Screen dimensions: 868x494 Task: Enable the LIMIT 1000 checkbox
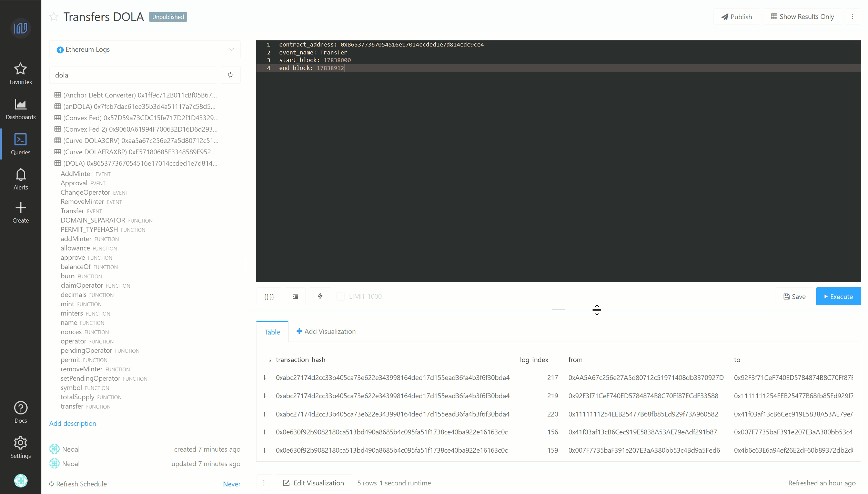(x=341, y=297)
